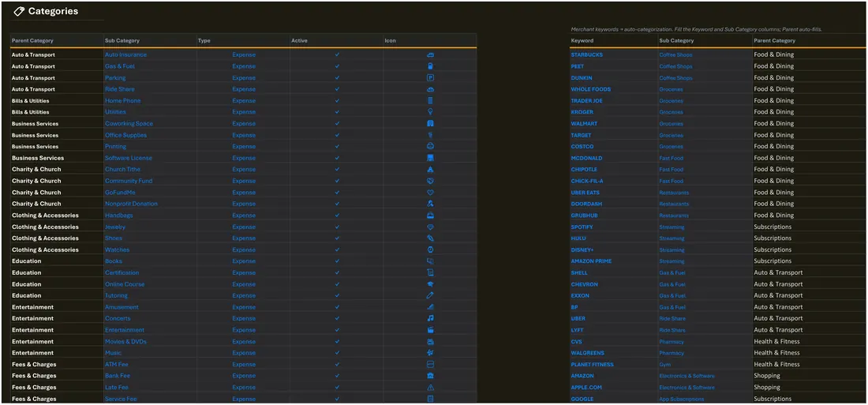Click the Software License row icon
Image resolution: width=868 pixels, height=405 pixels.
click(430, 158)
